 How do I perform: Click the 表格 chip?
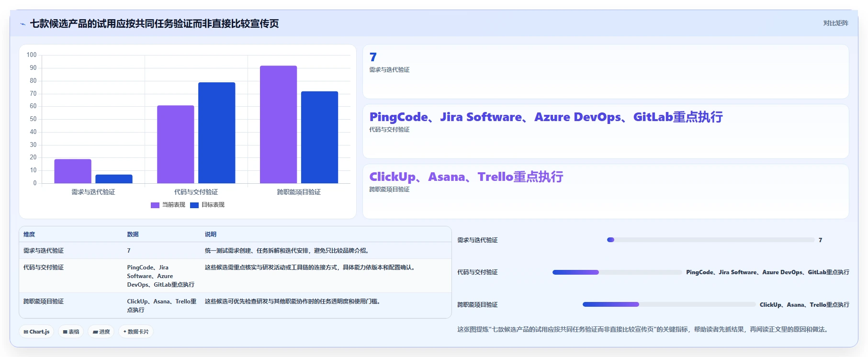click(x=71, y=332)
